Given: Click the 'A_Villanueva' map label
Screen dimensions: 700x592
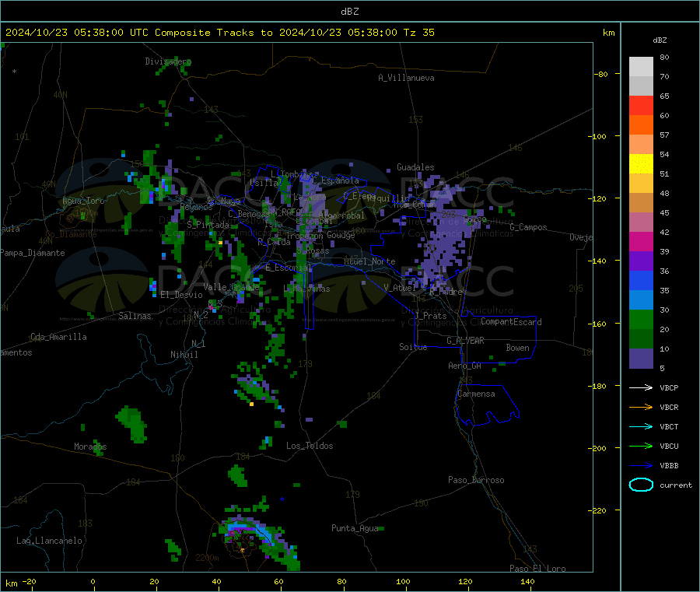Looking at the screenshot, I should tap(406, 78).
